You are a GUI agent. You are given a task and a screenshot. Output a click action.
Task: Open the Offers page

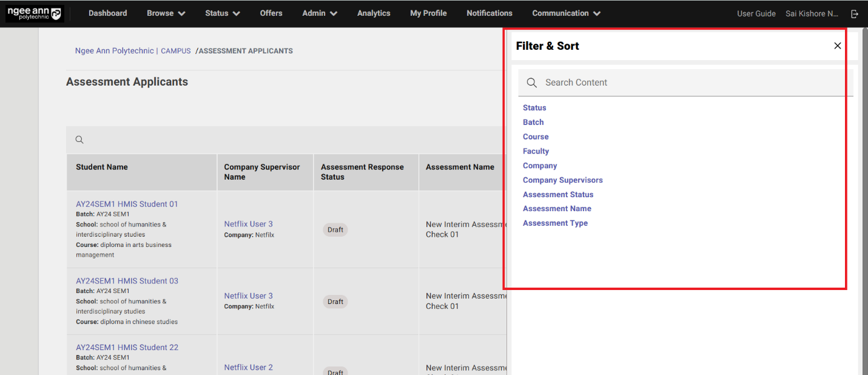point(271,13)
